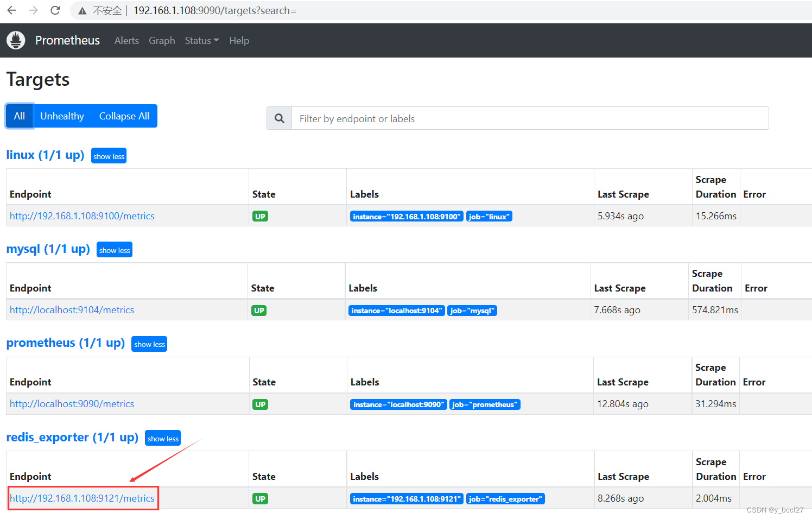Image resolution: width=812 pixels, height=519 pixels.
Task: Open the Help menu item
Action: 239,41
